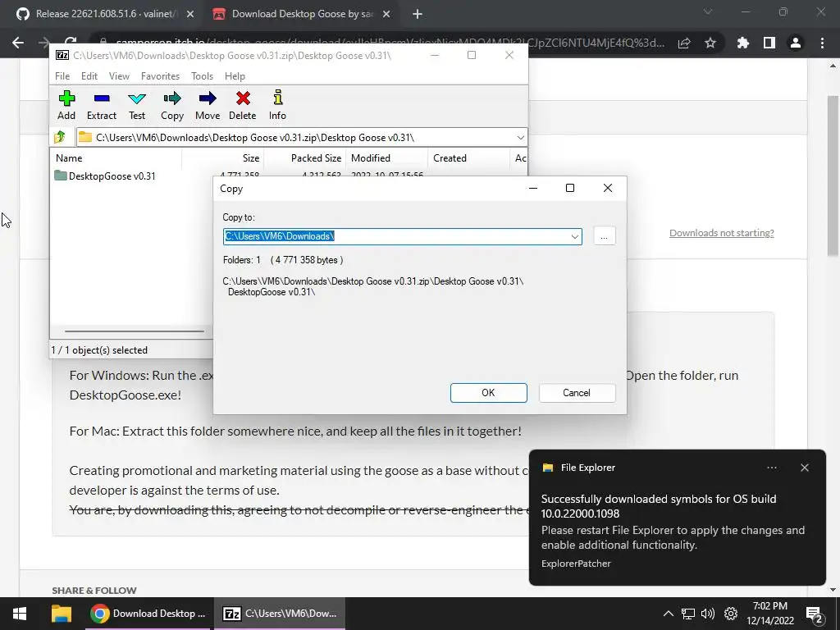The width and height of the screenshot is (840, 630).
Task: Open a new browser tab
Action: coord(418,15)
